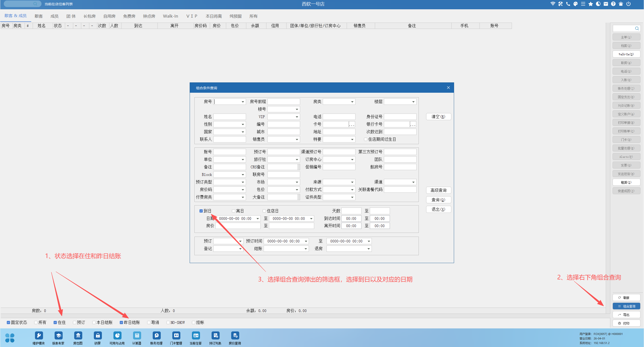Viewport: 644px width, 347px height.
Task: Close the 组合条件查询 dialog
Action: click(x=448, y=88)
